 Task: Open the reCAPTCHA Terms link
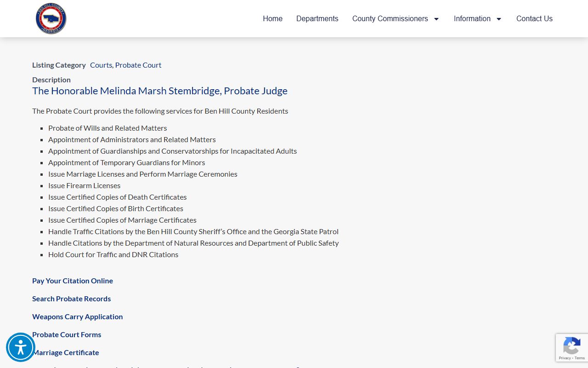(580, 358)
